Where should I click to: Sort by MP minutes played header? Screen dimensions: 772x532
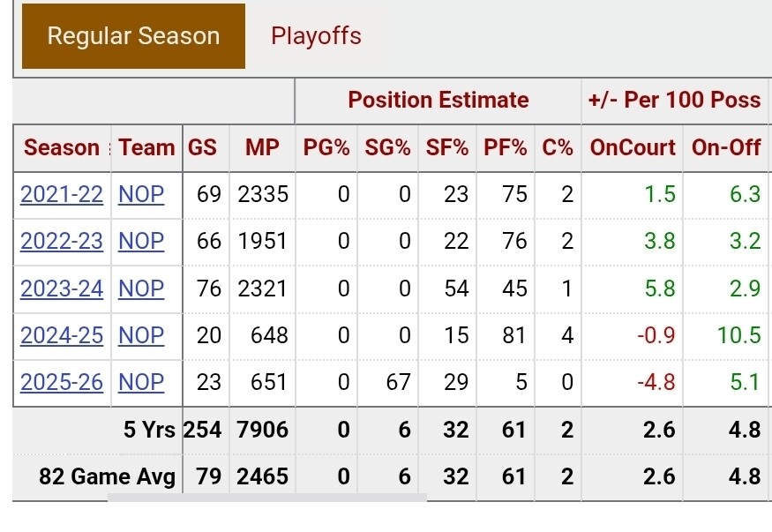click(262, 147)
